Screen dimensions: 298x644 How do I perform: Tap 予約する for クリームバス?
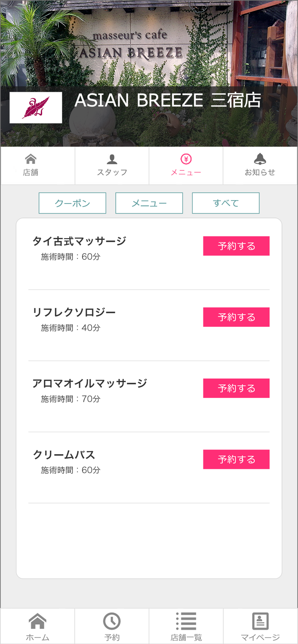[236, 459]
